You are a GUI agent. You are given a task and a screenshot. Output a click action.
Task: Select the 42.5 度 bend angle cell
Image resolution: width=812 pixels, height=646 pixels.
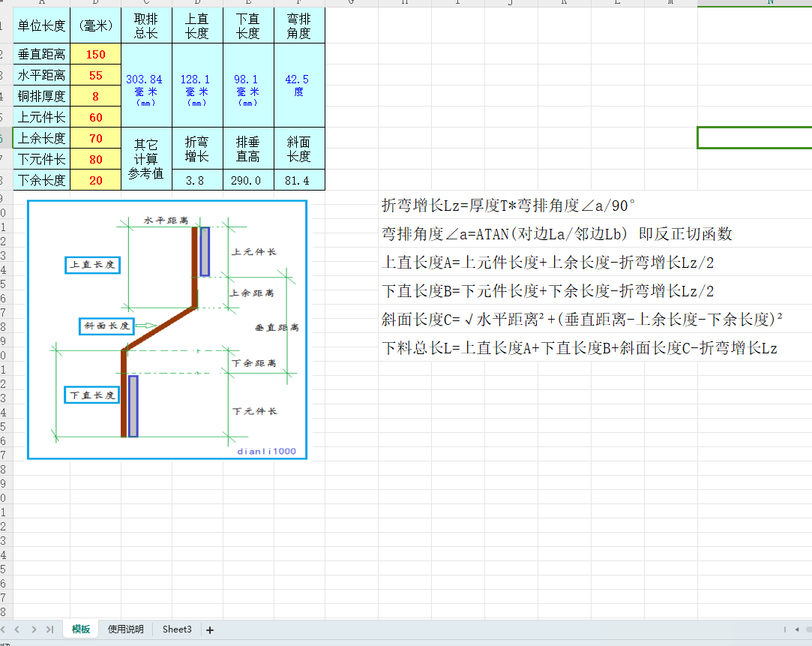pos(299,86)
